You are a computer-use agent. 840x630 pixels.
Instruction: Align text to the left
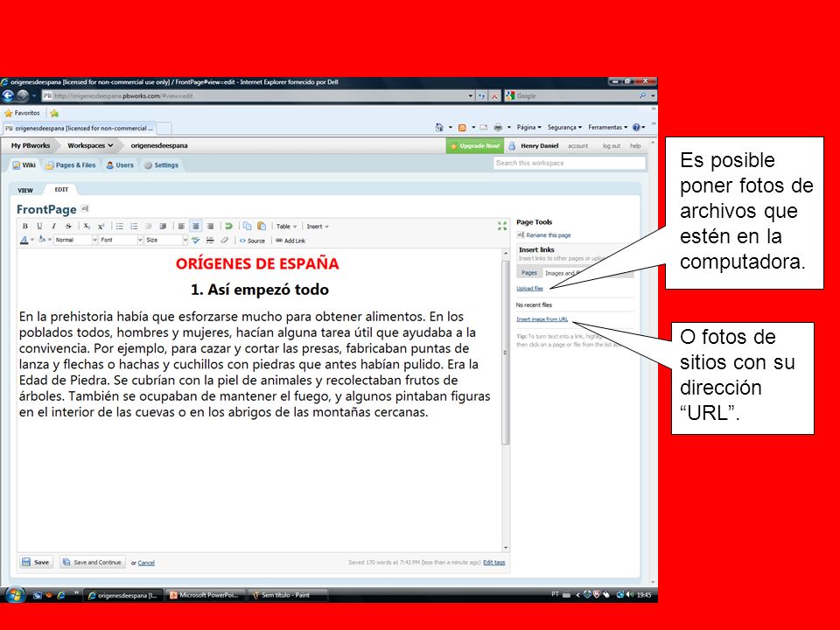click(182, 226)
